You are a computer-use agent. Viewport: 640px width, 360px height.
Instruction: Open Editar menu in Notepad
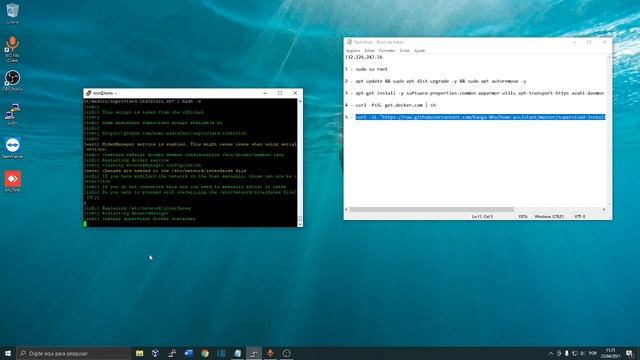tap(369, 51)
